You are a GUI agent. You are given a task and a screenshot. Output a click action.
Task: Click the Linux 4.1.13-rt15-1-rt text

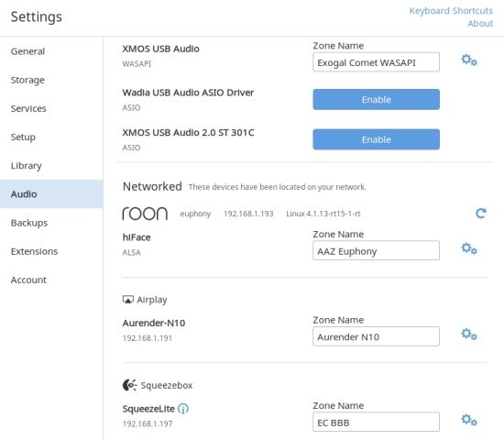[x=323, y=214]
